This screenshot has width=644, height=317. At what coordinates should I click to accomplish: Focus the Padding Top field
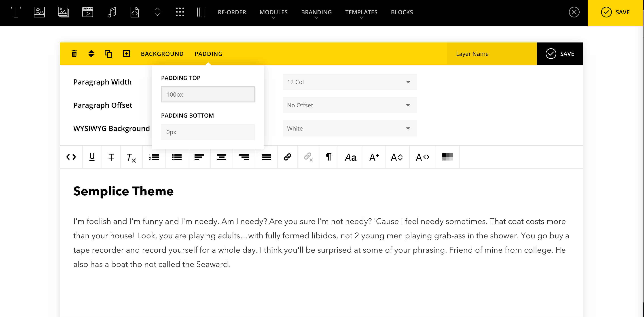point(208,95)
